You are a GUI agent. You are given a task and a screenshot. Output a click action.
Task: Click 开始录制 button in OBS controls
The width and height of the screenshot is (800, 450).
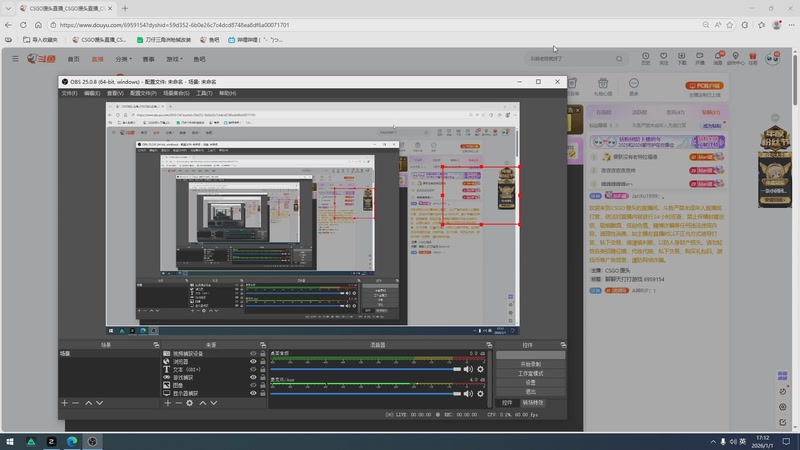tap(531, 364)
